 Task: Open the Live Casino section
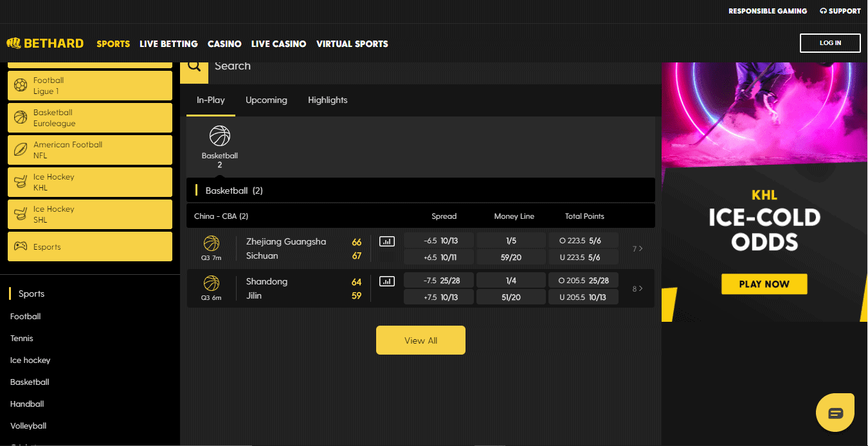278,44
